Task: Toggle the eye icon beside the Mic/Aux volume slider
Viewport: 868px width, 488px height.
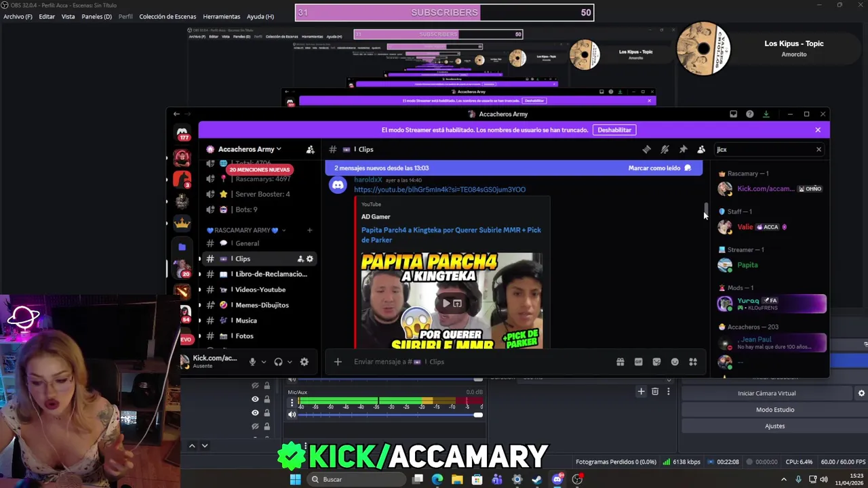Action: [x=255, y=413]
